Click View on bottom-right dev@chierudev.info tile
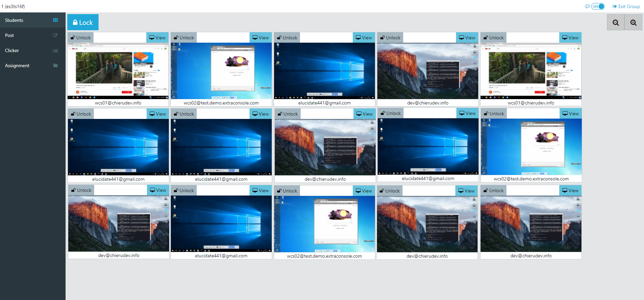Viewport: 644px width, 300px height. tap(570, 190)
